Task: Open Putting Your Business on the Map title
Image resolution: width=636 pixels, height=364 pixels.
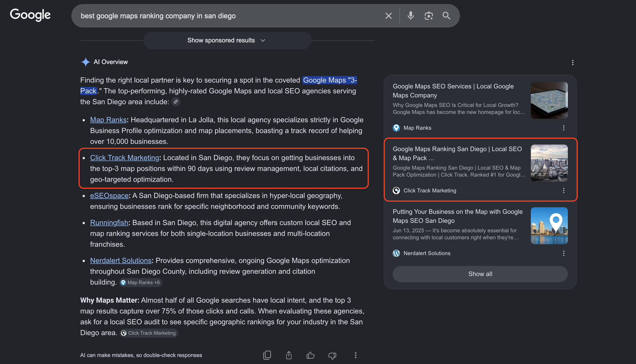Action: tap(457, 216)
